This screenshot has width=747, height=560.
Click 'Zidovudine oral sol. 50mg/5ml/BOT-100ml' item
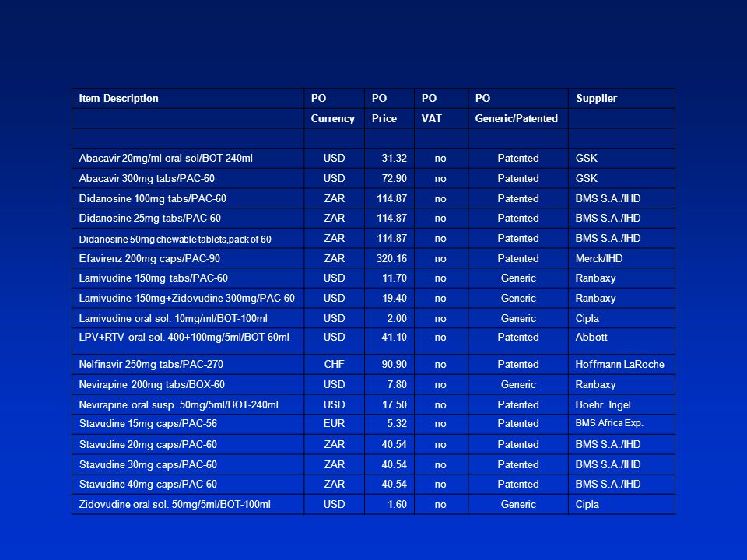(175, 504)
